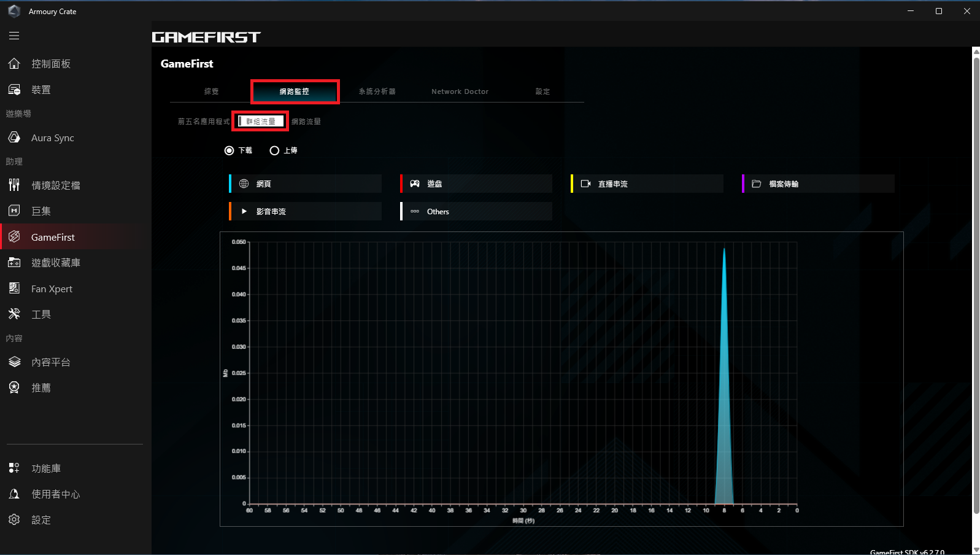Open the 遊戲收藏庫 library icon
The height and width of the screenshot is (555, 980).
point(14,262)
